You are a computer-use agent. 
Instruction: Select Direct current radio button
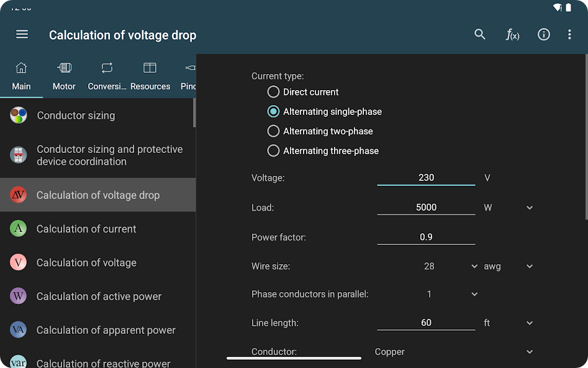coord(273,92)
